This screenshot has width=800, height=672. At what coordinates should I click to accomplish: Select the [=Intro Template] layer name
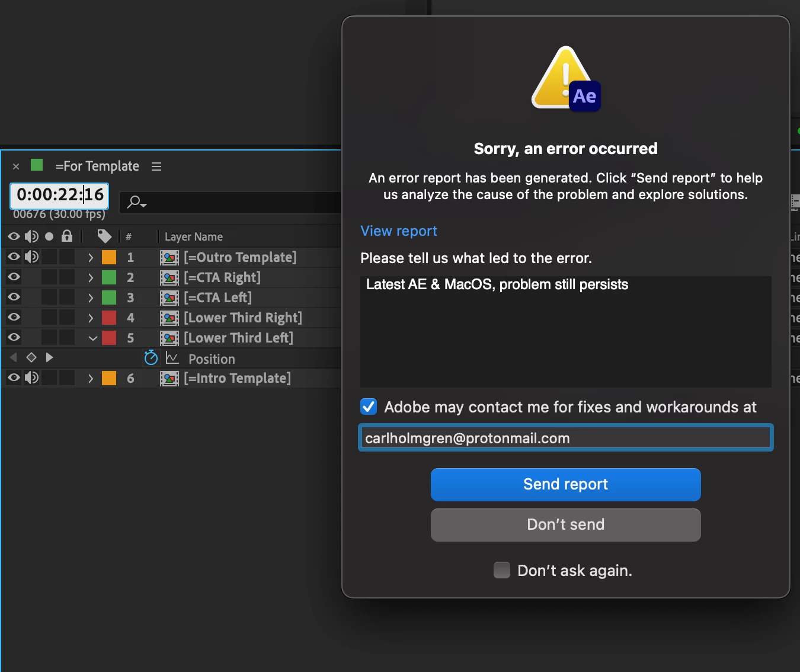(x=237, y=378)
